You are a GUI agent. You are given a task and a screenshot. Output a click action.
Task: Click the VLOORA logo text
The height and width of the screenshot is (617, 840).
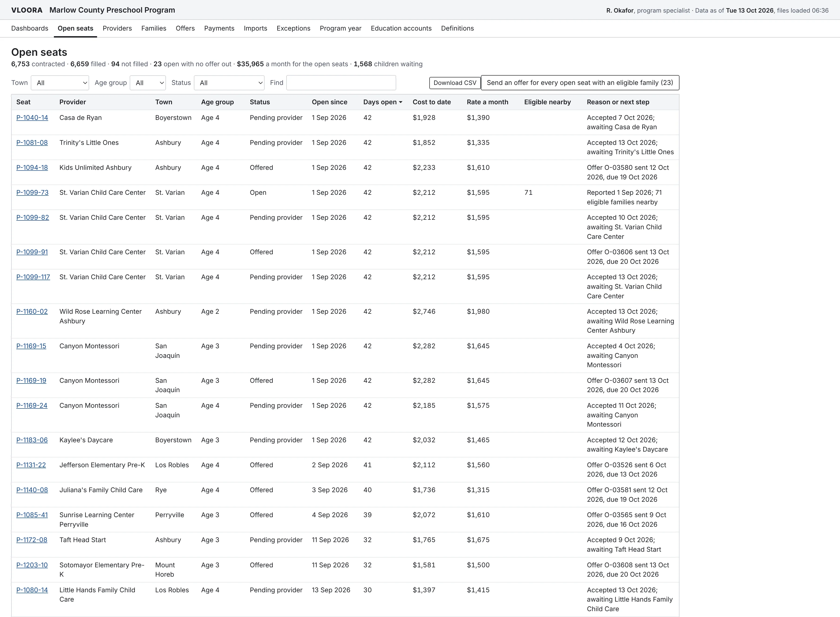pos(27,10)
